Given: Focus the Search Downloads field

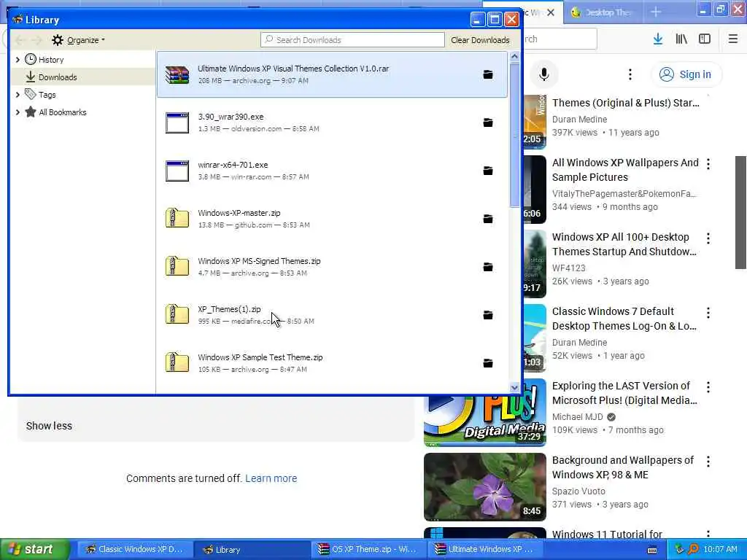Looking at the screenshot, I should pos(352,40).
